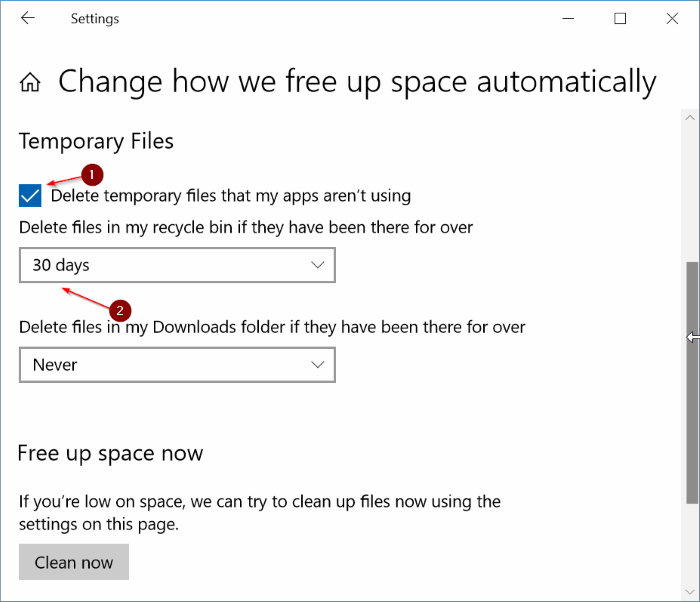Click the home icon beside the page title
Viewport: 700px width, 602px height.
(31, 82)
